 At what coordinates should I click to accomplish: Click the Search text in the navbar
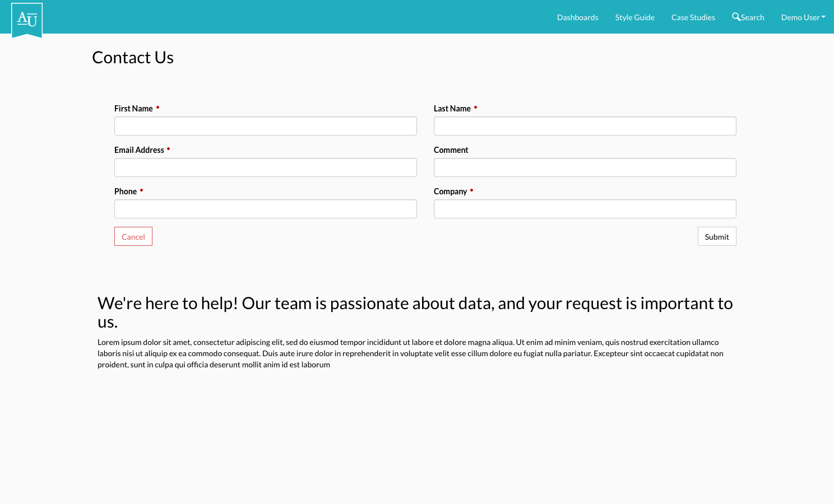753,17
